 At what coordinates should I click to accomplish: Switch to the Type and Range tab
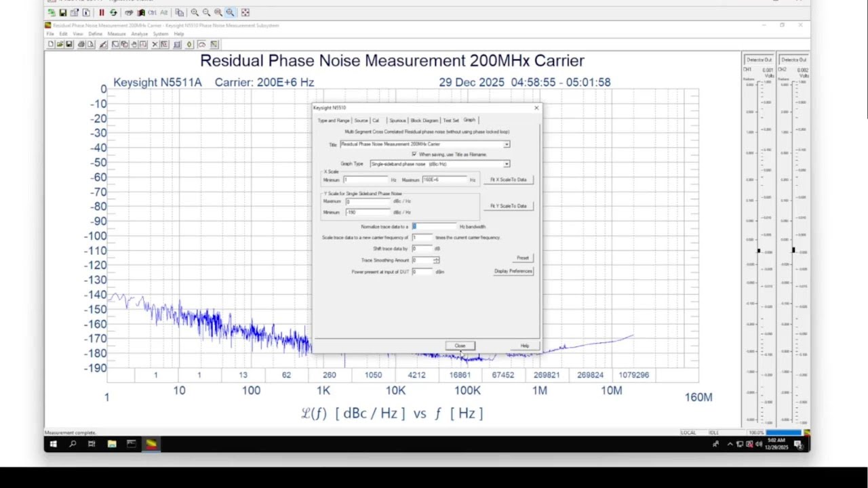pos(334,121)
